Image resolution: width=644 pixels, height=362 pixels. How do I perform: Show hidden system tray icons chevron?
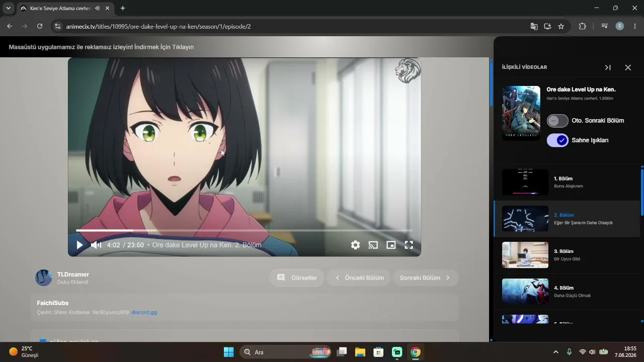pyautogui.click(x=555, y=352)
